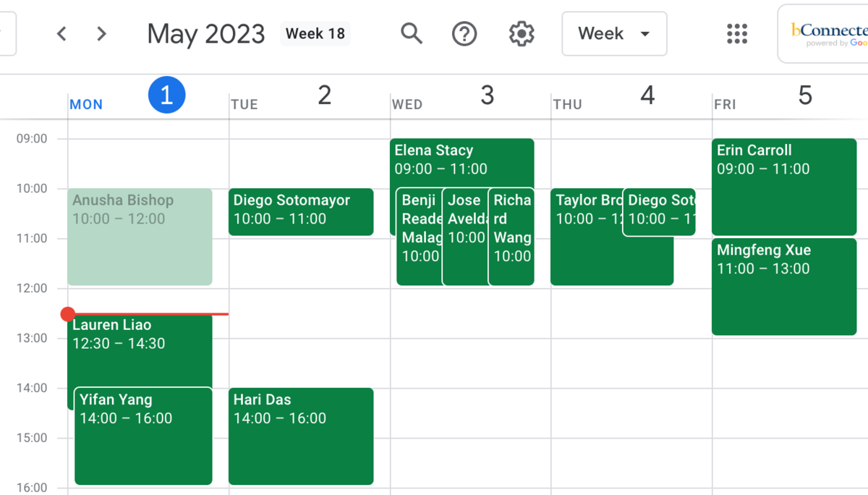
Task: Open the Week view dropdown
Action: (x=614, y=33)
